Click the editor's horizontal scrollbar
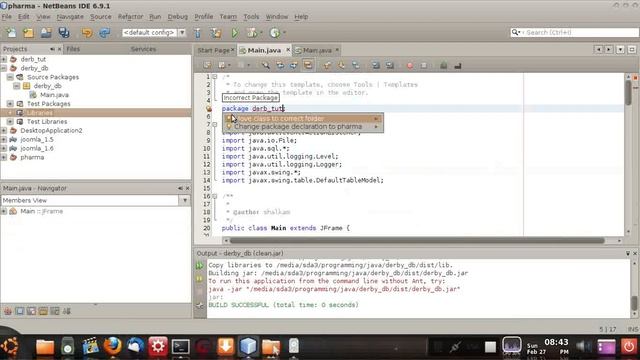The height and width of the screenshot is (360, 640). (417, 241)
